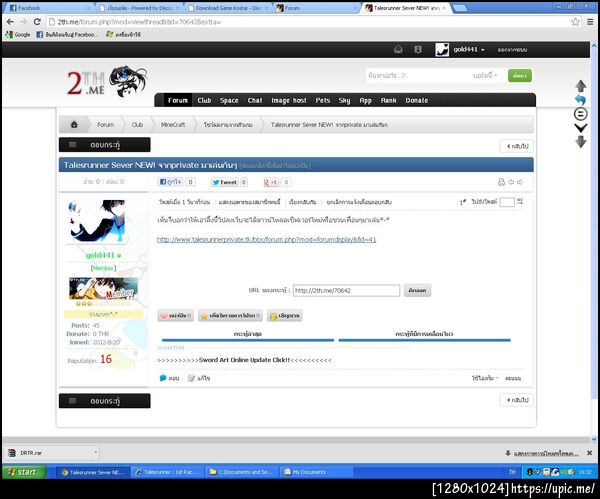The width and height of the screenshot is (600, 499).
Task: Switch to the Download Game Kostar tab
Action: pos(228,8)
